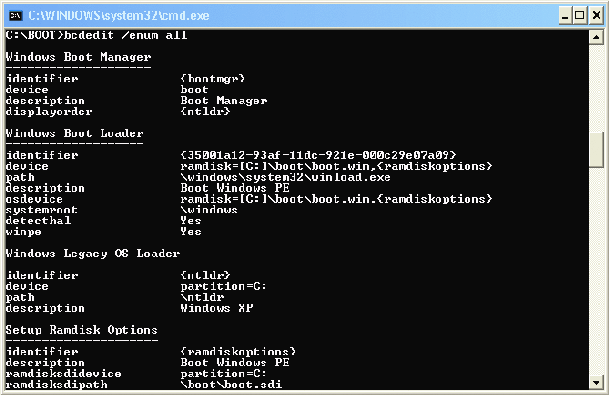Maximize the command prompt window
The image size is (609, 395).
[x=579, y=16]
